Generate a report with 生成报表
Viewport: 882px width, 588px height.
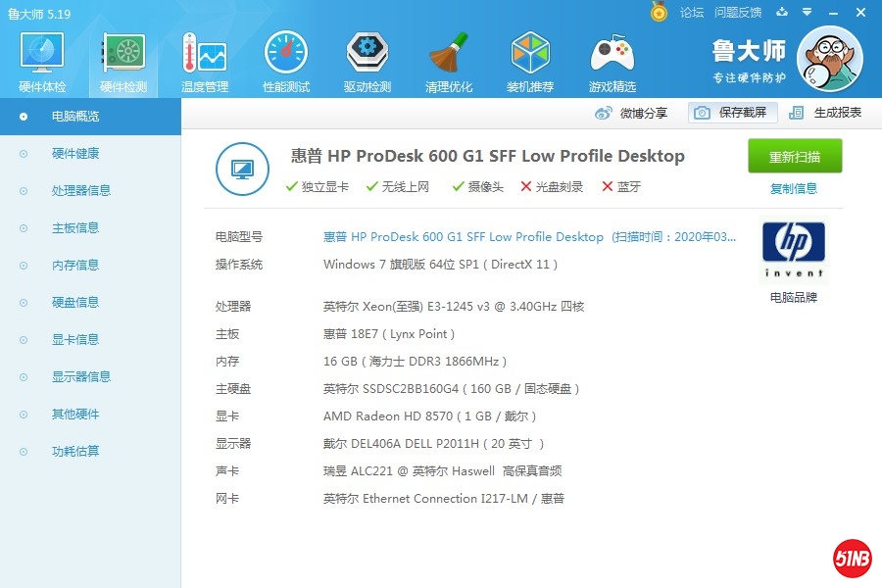coord(826,113)
